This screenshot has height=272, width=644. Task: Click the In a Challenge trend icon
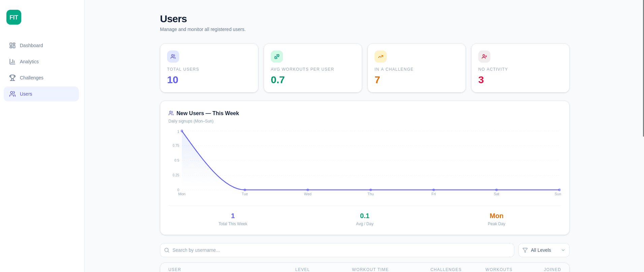click(x=381, y=57)
